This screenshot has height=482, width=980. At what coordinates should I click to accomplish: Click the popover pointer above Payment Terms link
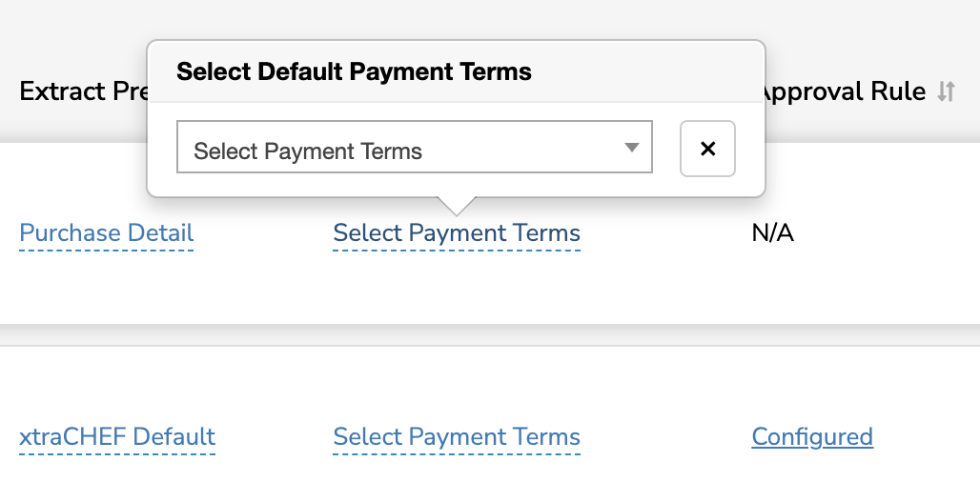click(x=457, y=205)
